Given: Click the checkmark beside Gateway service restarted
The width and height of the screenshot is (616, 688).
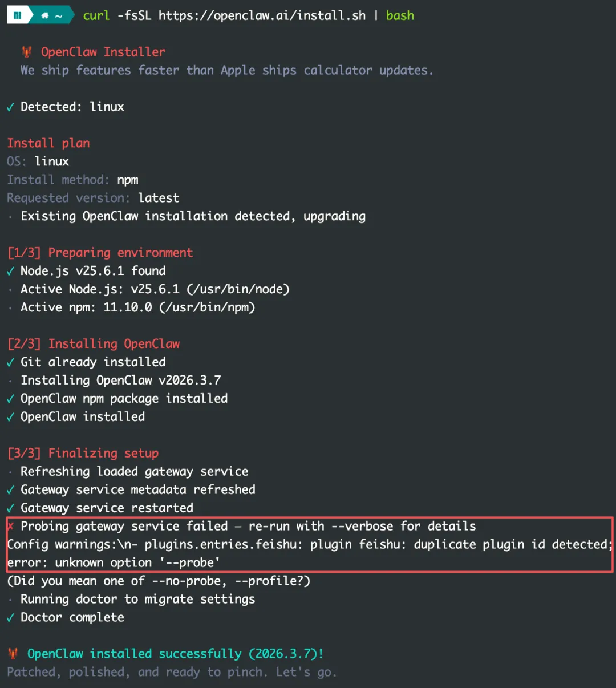Looking at the screenshot, I should pyautogui.click(x=10, y=508).
